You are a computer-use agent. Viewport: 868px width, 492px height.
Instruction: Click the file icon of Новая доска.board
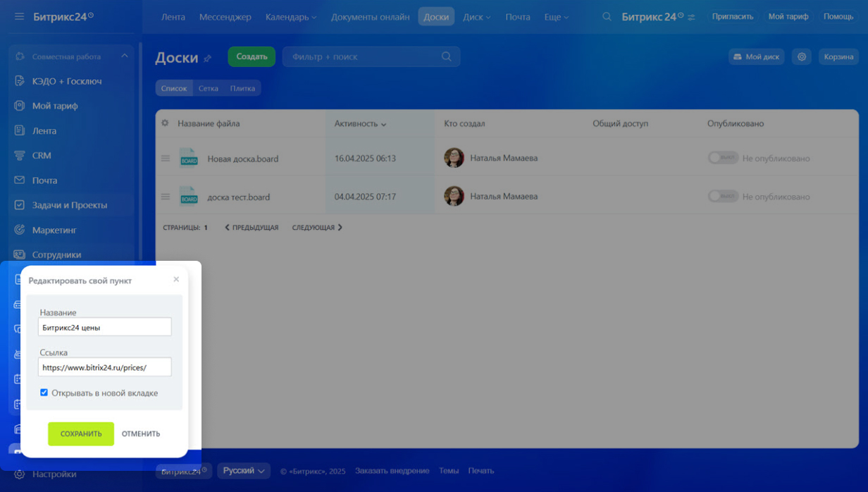189,158
